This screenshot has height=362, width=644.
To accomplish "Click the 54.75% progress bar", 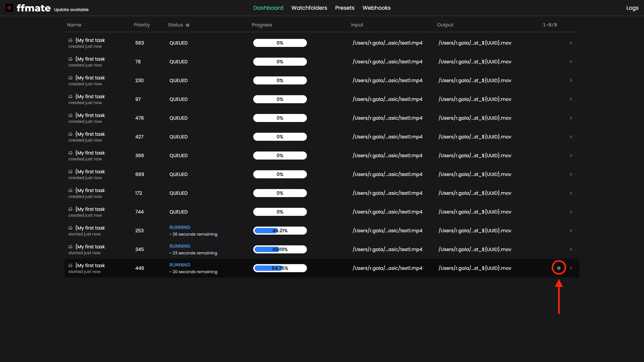I will click(x=280, y=268).
